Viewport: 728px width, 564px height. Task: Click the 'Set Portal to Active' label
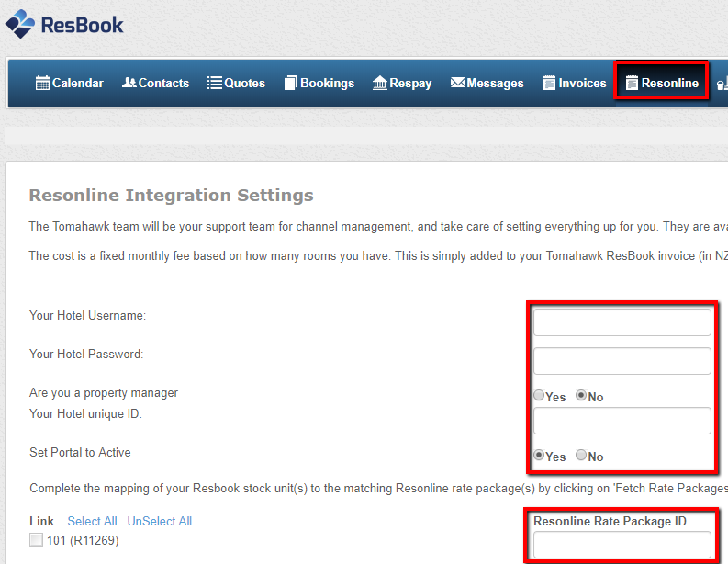coord(80,453)
